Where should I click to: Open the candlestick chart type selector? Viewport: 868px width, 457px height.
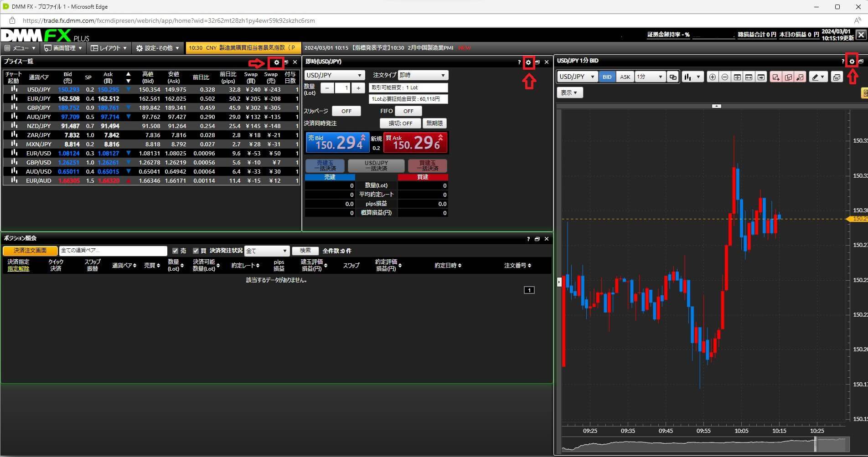point(692,77)
